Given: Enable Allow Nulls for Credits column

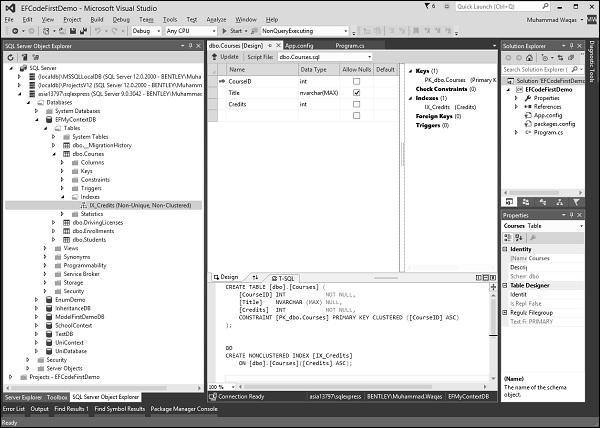Looking at the screenshot, I should click(x=355, y=105).
